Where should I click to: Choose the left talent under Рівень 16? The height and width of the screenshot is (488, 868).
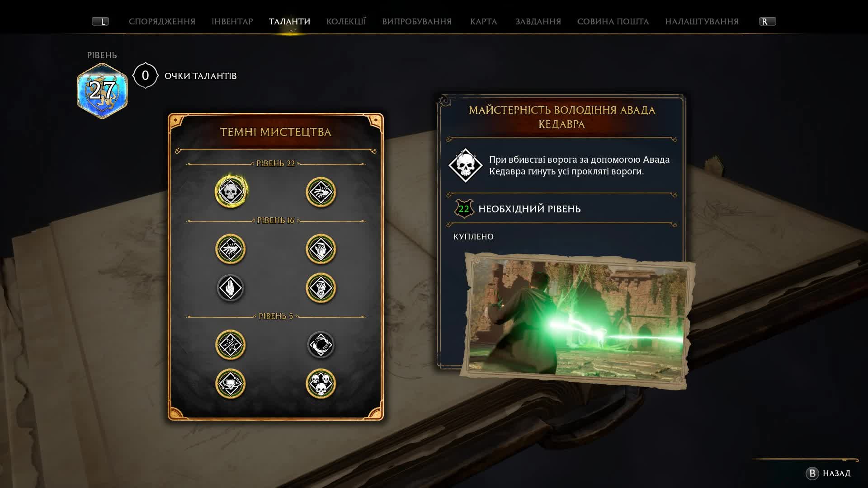231,249
